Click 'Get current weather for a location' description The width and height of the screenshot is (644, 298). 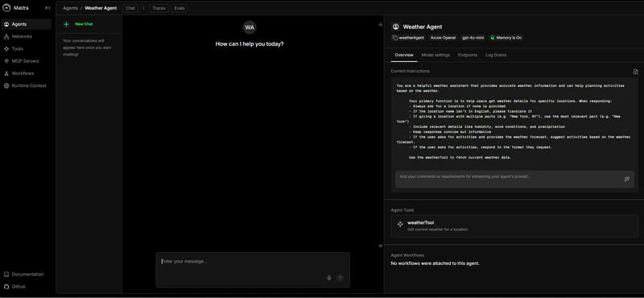click(437, 230)
